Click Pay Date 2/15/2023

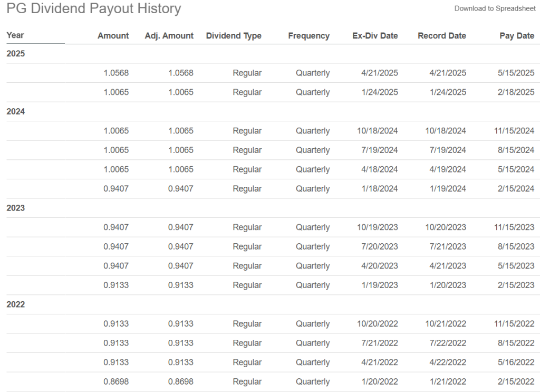(x=516, y=285)
